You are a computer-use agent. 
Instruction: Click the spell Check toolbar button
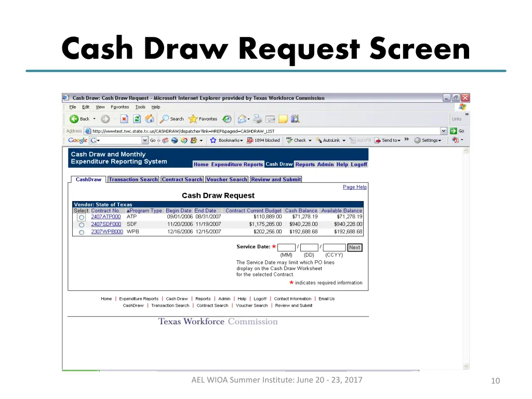click(296, 140)
